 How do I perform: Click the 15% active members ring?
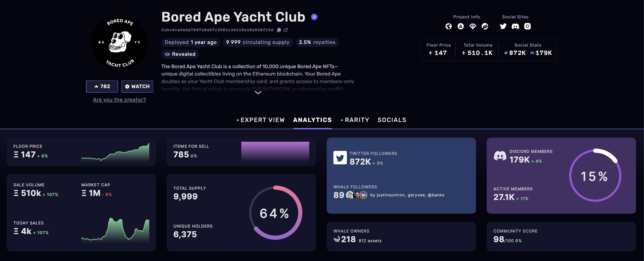(x=595, y=175)
